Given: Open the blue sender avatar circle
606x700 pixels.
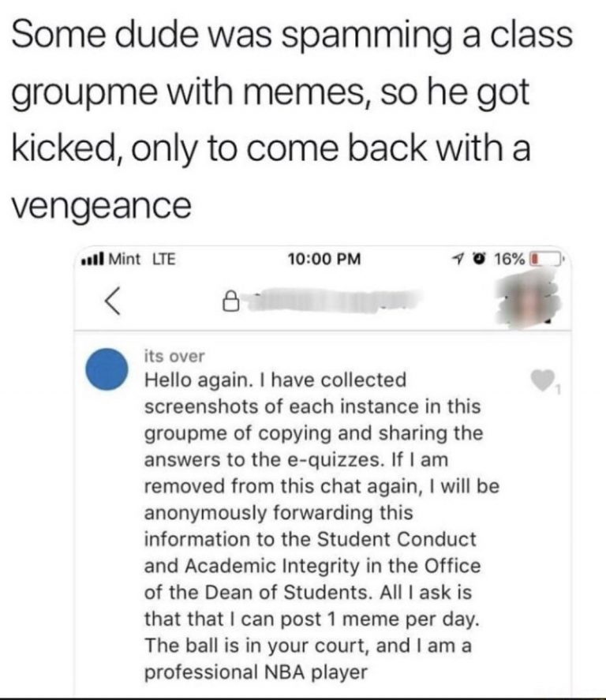Looking at the screenshot, I should pyautogui.click(x=105, y=368).
